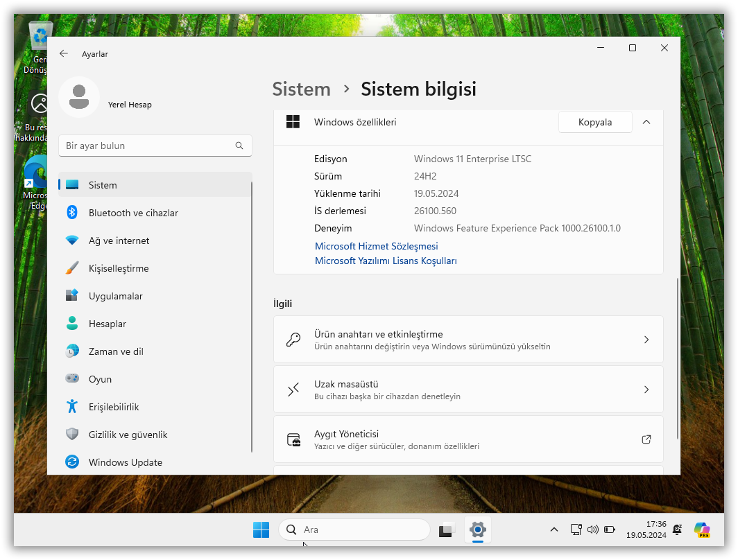
Task: Select Zaman ve dil in sidebar
Action: [x=155, y=351]
